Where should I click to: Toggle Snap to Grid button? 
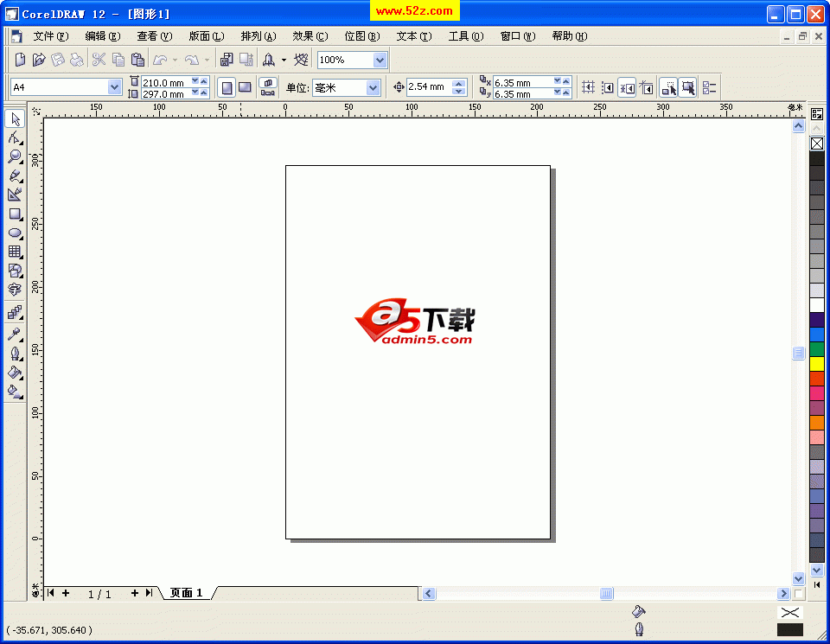point(588,87)
